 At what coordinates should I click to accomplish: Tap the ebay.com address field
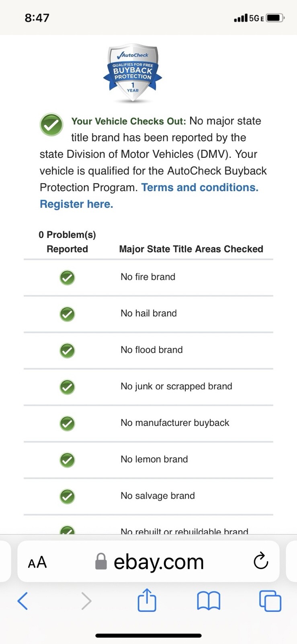point(159,561)
